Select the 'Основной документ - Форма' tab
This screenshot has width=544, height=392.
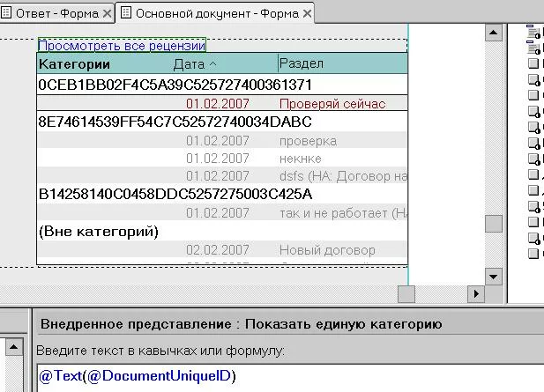point(216,13)
